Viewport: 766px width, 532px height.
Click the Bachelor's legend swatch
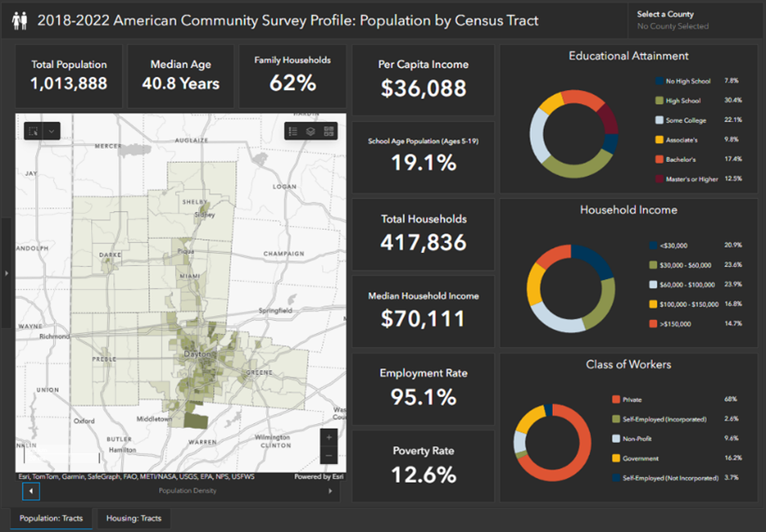coord(660,159)
